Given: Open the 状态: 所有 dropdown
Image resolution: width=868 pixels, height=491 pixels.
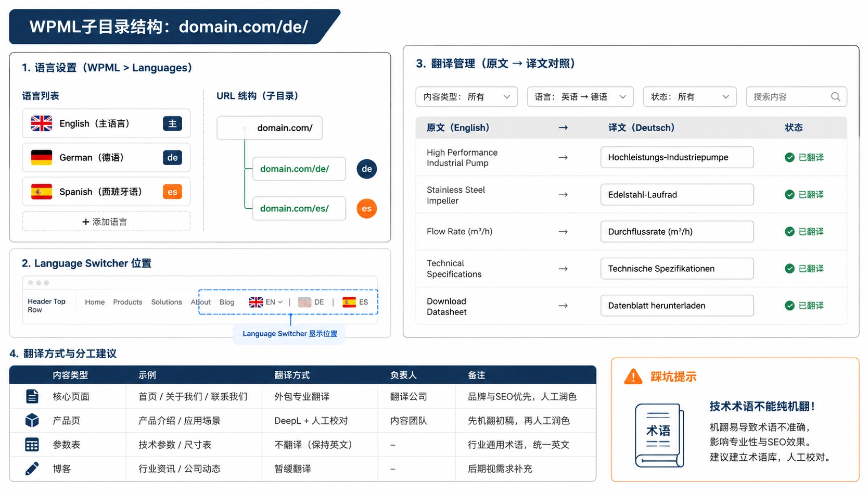Looking at the screenshot, I should coord(690,97).
